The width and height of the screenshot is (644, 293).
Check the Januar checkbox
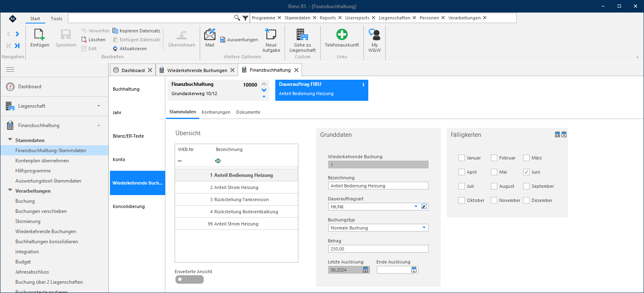[x=462, y=158]
